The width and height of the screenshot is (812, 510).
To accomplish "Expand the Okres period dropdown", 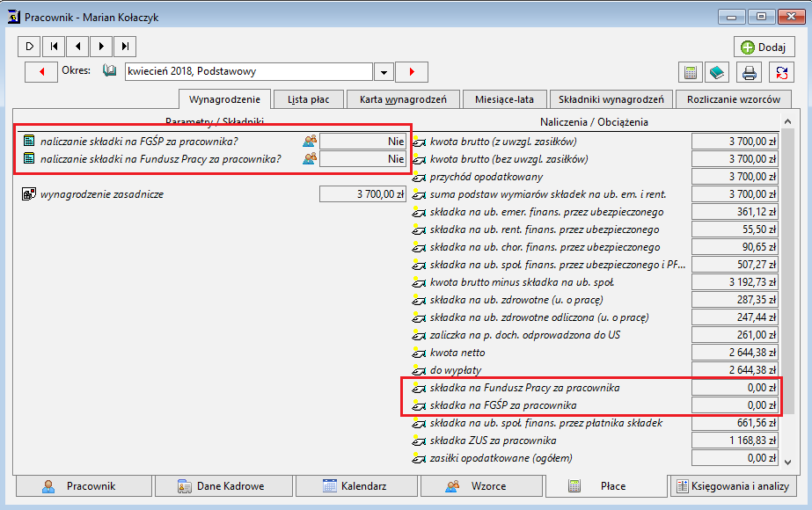I will point(384,72).
